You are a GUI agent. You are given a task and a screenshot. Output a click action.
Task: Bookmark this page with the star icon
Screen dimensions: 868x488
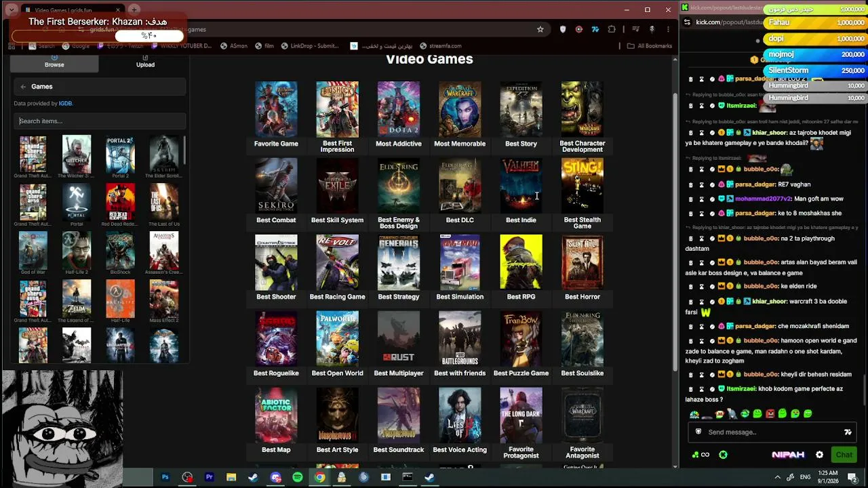pyautogui.click(x=540, y=29)
